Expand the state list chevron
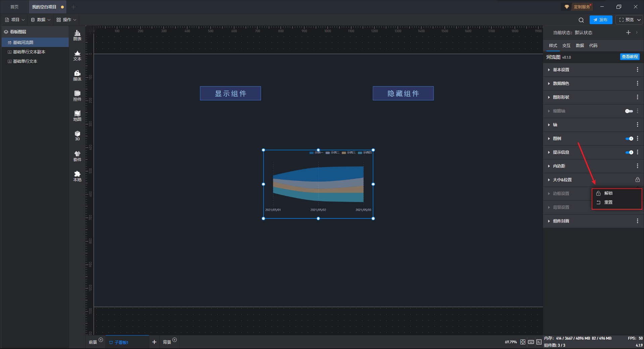Viewport: 644px width, 349px height. [x=637, y=33]
